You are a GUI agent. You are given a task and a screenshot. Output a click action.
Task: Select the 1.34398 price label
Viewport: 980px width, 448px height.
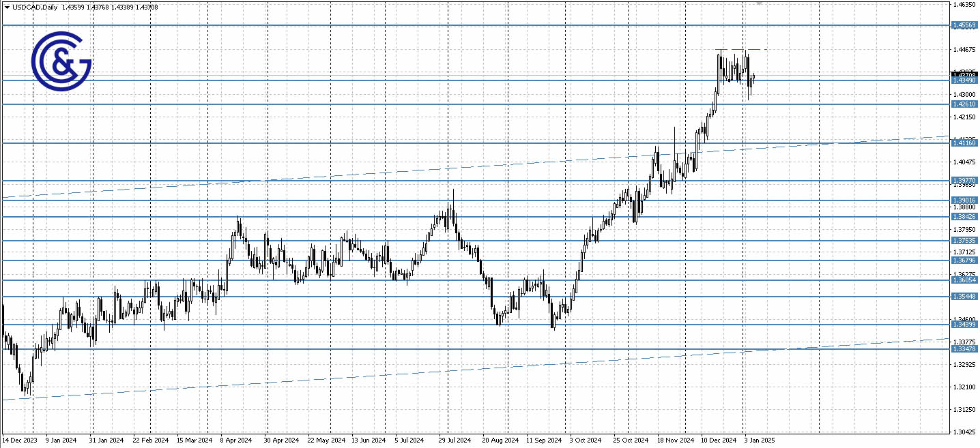tap(966, 325)
